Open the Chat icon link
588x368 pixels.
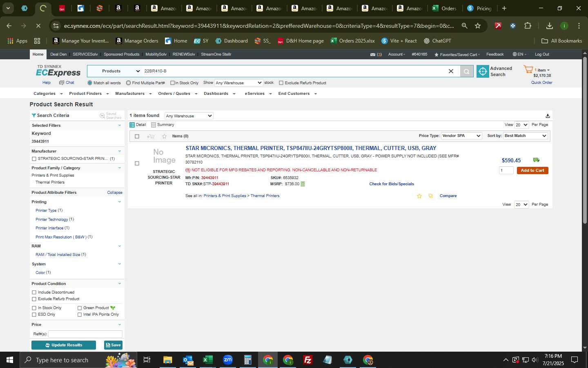point(62,83)
